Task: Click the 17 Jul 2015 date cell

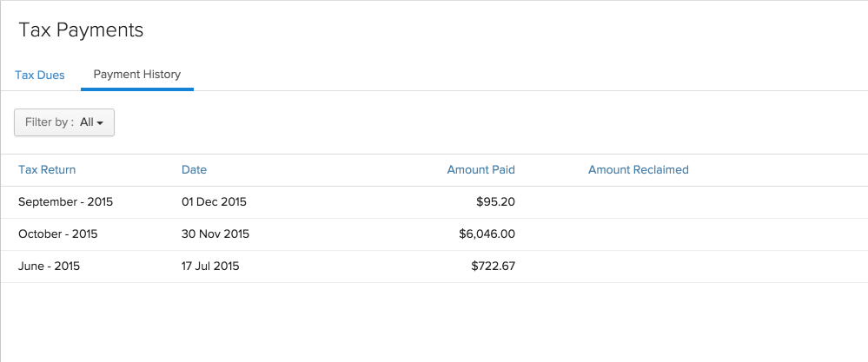Action: [210, 267]
